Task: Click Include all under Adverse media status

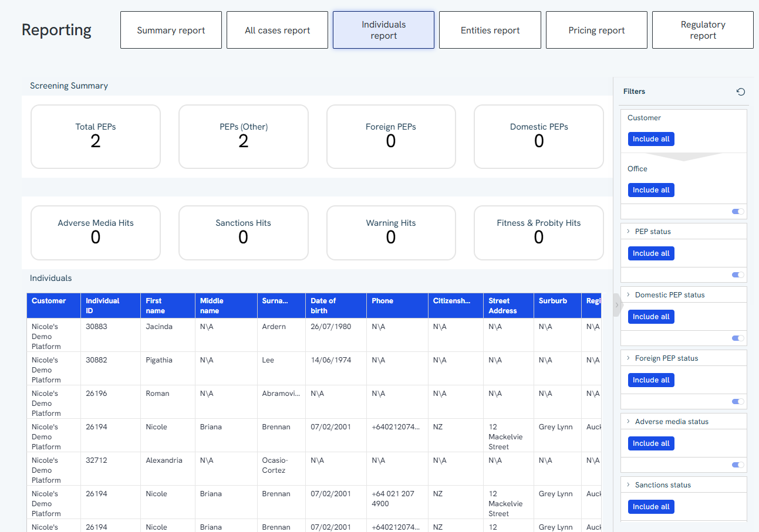Action: coord(651,443)
